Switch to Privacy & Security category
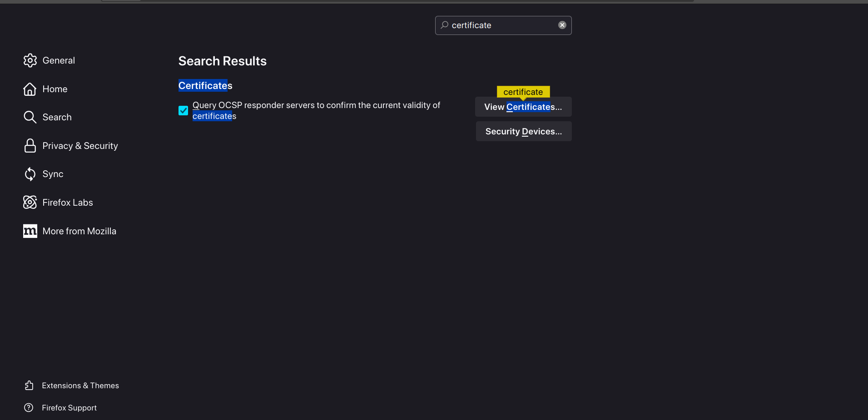 (x=80, y=146)
